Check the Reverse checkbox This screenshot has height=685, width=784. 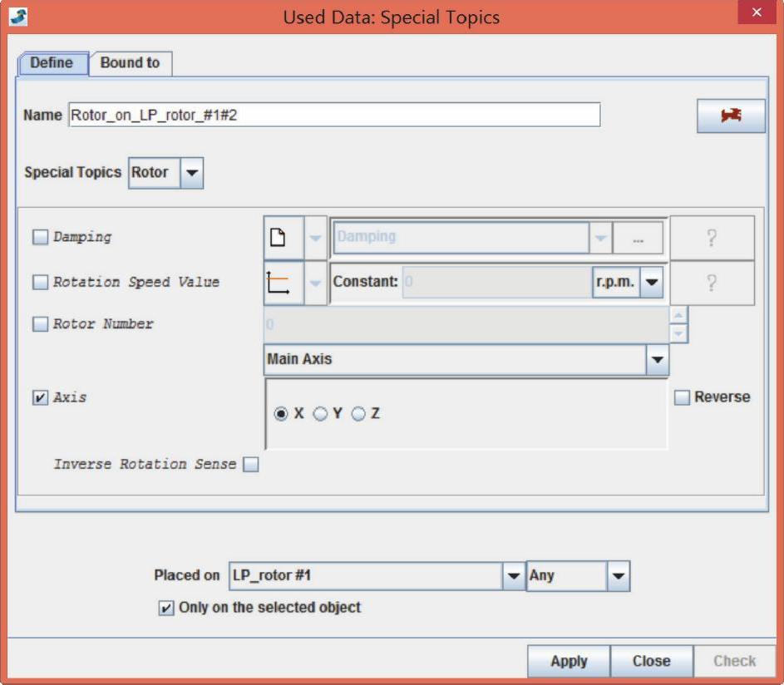tap(682, 398)
